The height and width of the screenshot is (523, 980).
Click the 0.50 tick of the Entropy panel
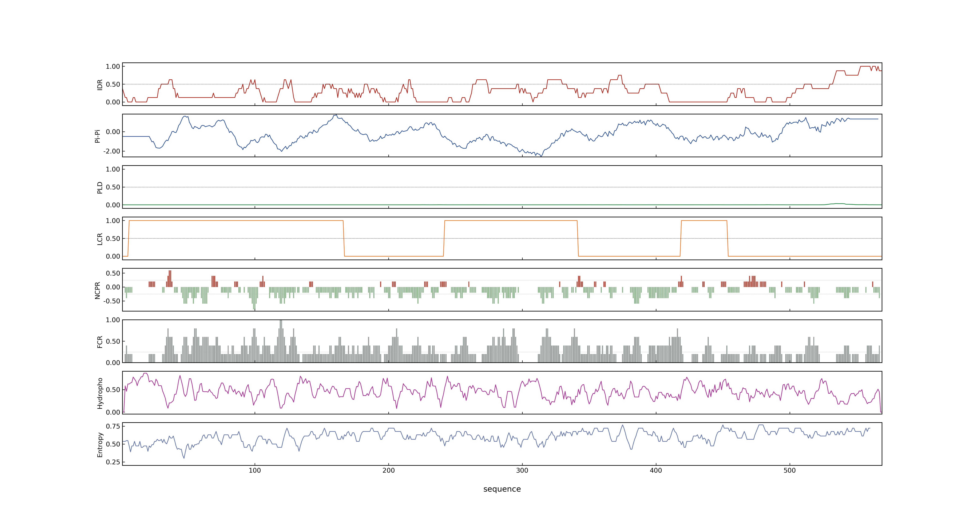click(x=113, y=444)
